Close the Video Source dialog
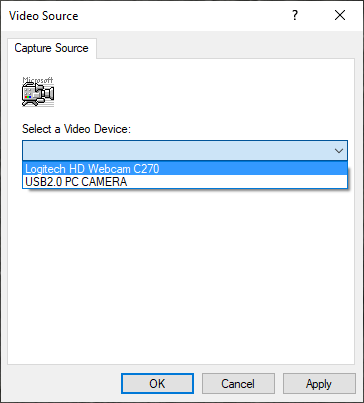 point(340,15)
